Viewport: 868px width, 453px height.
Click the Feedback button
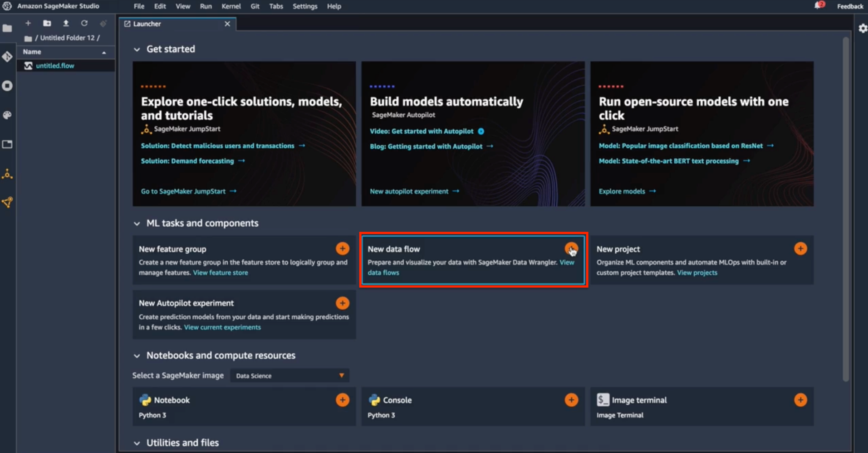coord(850,6)
